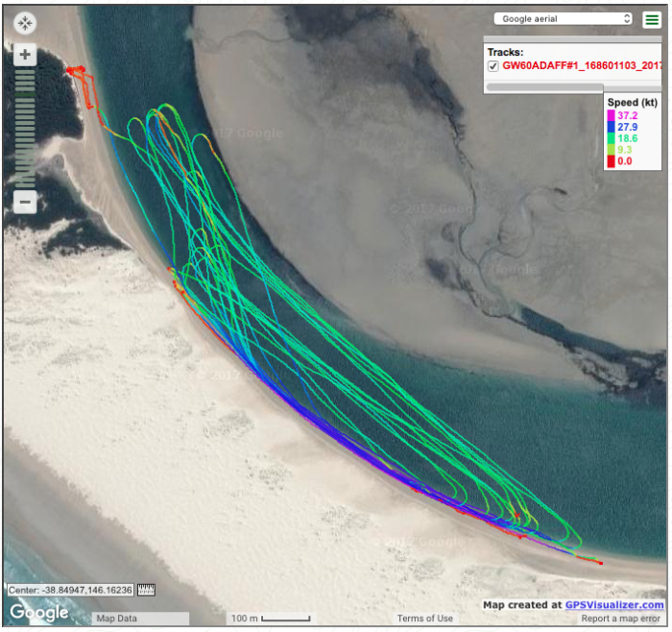
Task: Click the GW60ADAFF#1 track name
Action: pos(582,66)
